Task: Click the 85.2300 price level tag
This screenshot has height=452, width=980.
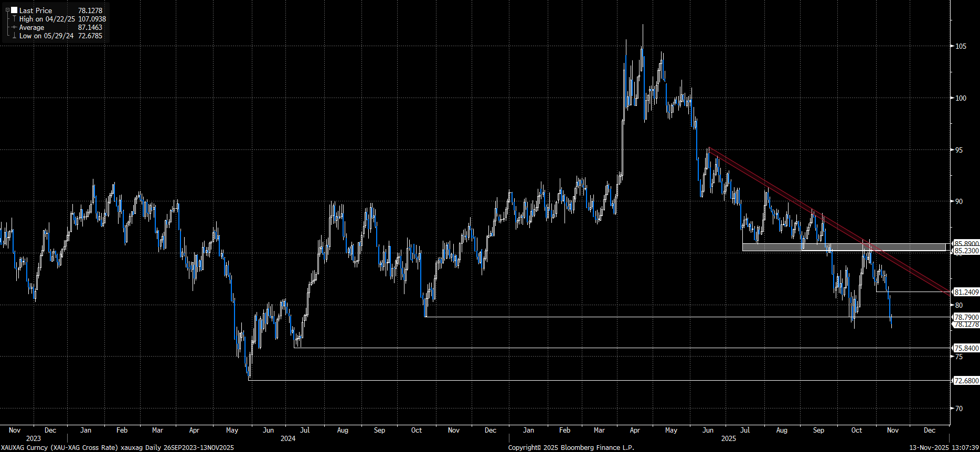Action: click(x=966, y=251)
